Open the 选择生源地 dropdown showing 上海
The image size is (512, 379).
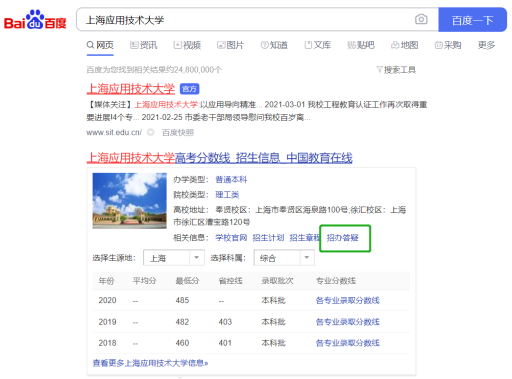(174, 258)
